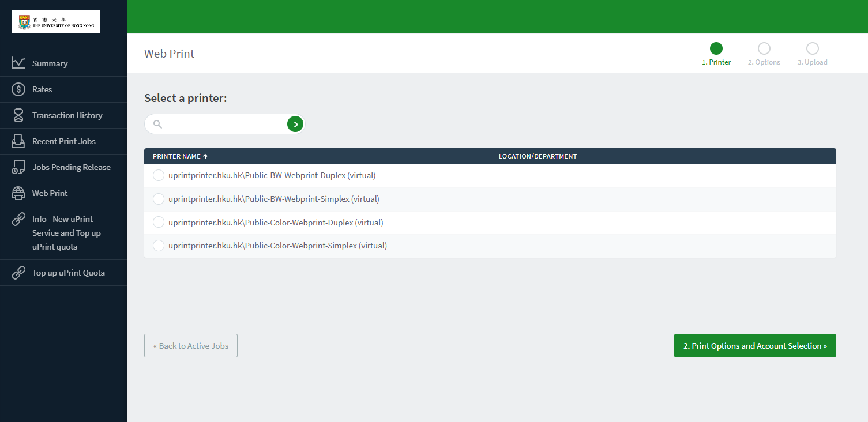
Task: Choose the Public-Color-Webprint-Duplex printer option
Action: click(x=159, y=223)
